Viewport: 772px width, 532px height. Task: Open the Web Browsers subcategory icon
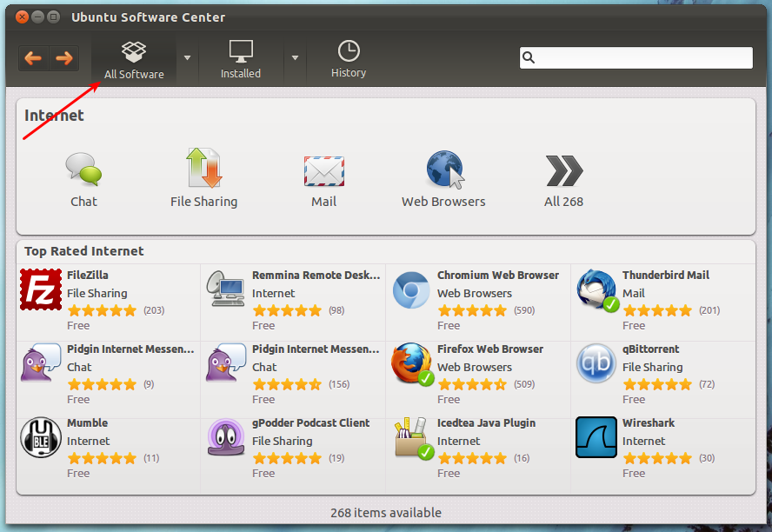click(x=445, y=170)
